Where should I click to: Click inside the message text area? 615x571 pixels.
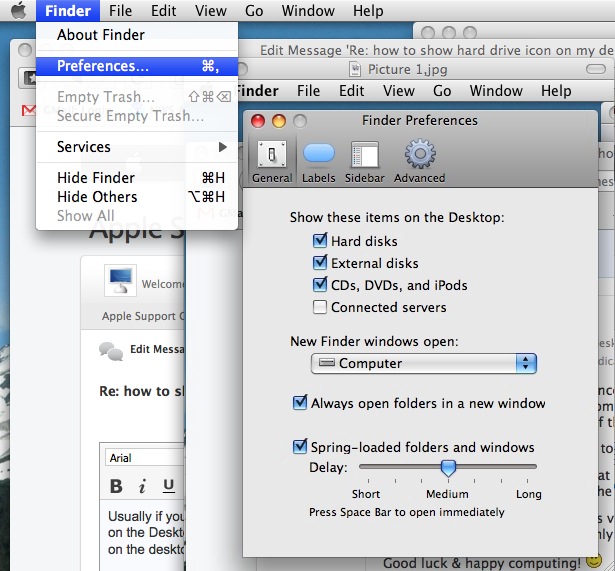coord(144,535)
